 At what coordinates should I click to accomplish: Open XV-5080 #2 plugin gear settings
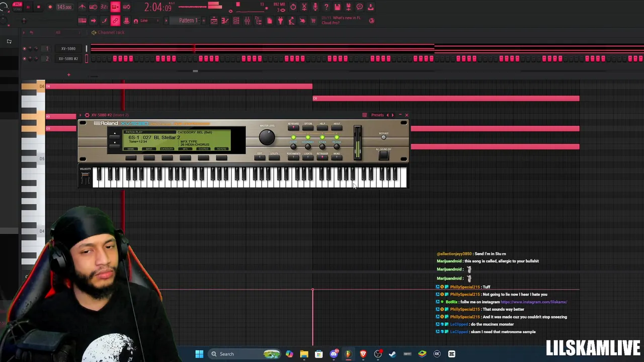tap(87, 115)
